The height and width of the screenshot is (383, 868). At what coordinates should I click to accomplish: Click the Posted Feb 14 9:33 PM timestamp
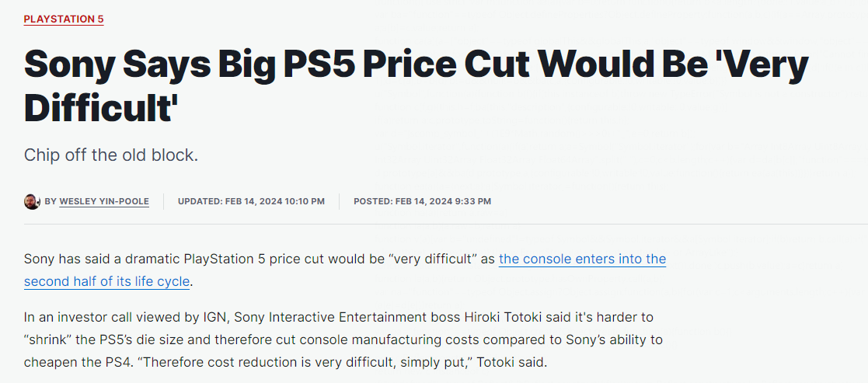tap(422, 202)
